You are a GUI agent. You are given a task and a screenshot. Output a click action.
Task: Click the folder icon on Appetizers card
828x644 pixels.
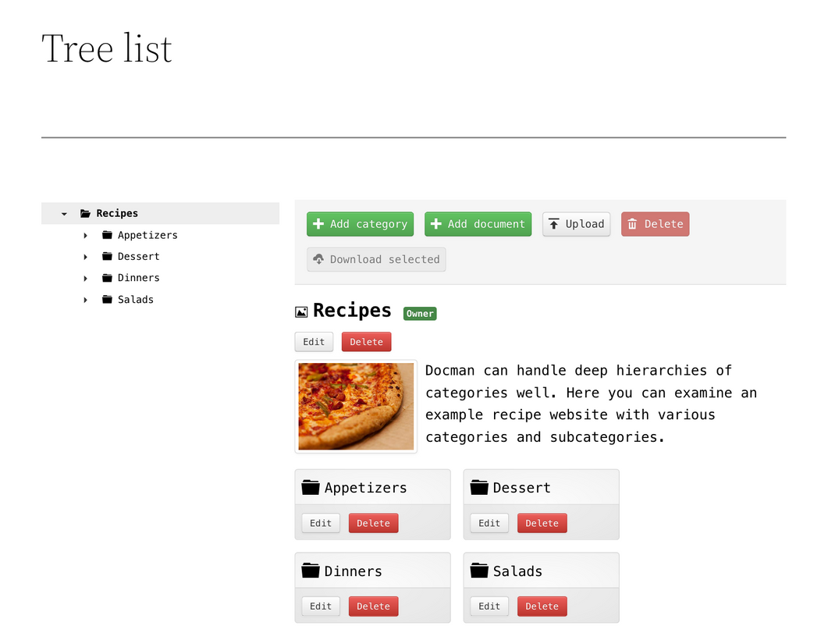coord(311,487)
